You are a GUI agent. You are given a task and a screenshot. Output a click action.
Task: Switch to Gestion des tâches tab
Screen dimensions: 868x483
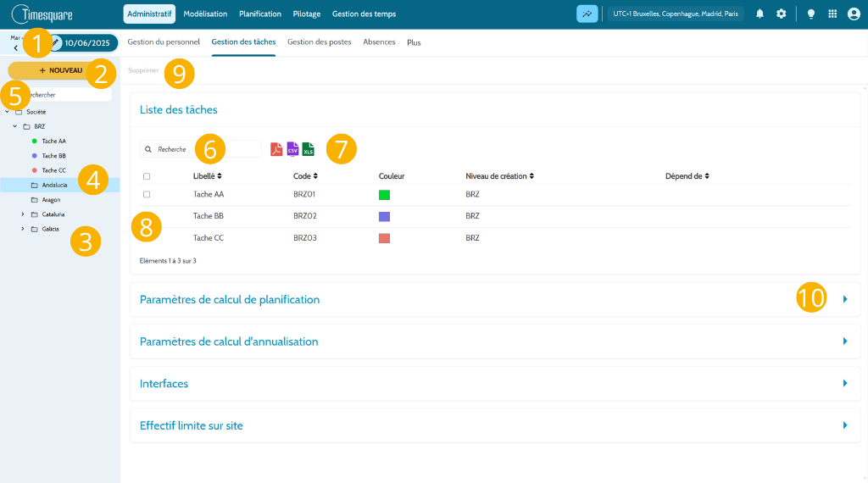(243, 42)
